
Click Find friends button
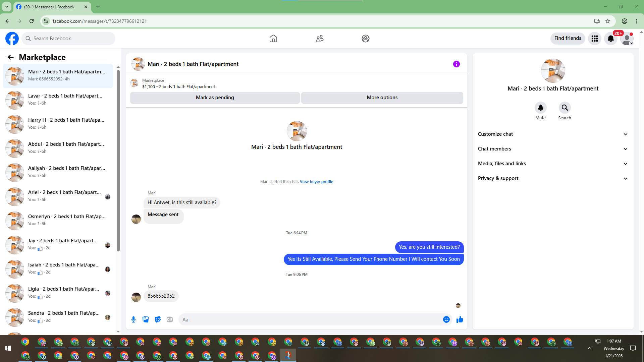click(568, 38)
